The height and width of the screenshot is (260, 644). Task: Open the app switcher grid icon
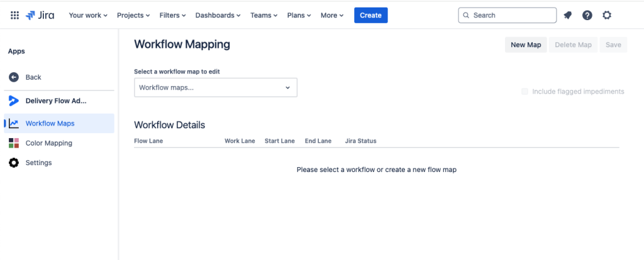click(14, 15)
